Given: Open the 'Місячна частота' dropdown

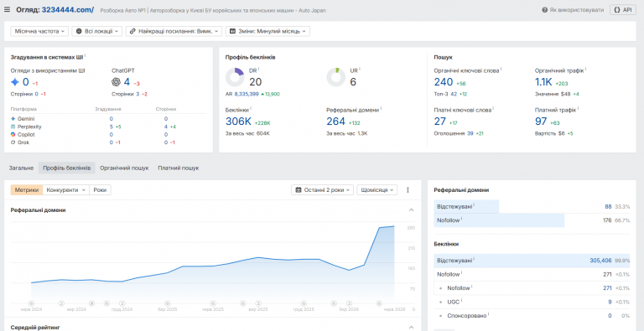Looking at the screenshot, I should click(x=39, y=31).
